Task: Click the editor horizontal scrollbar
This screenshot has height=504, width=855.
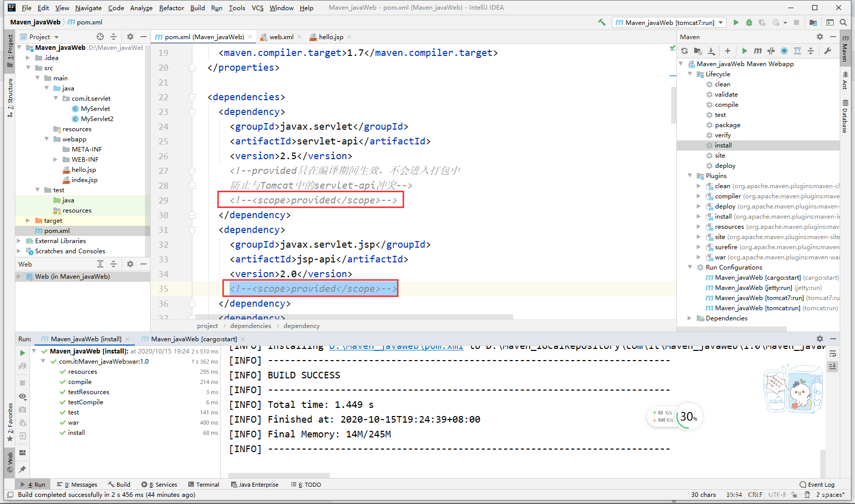Action: [x=354, y=317]
